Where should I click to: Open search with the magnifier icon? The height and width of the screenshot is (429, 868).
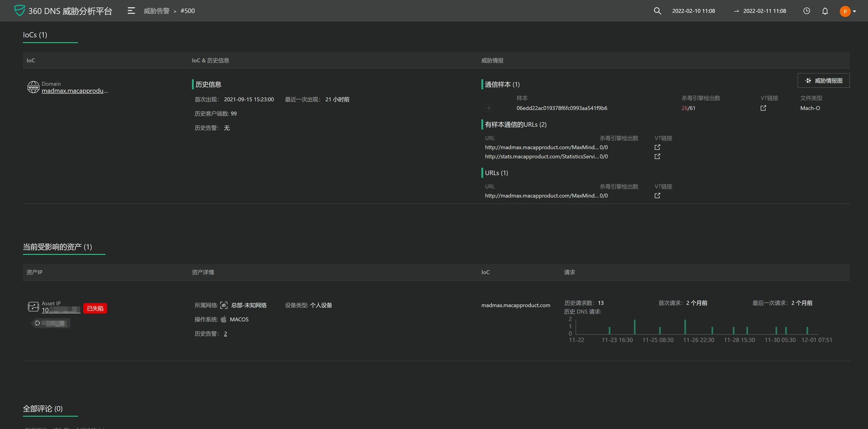point(658,11)
